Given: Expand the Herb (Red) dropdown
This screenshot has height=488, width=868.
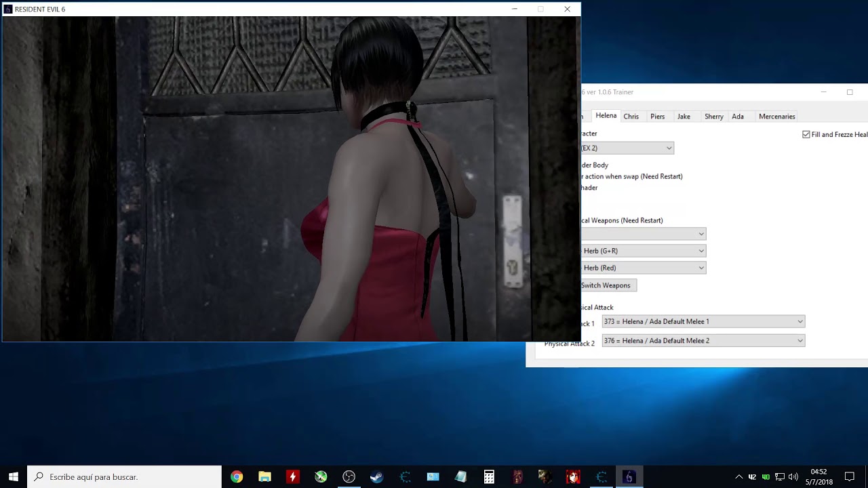Looking at the screenshot, I should coord(643,268).
